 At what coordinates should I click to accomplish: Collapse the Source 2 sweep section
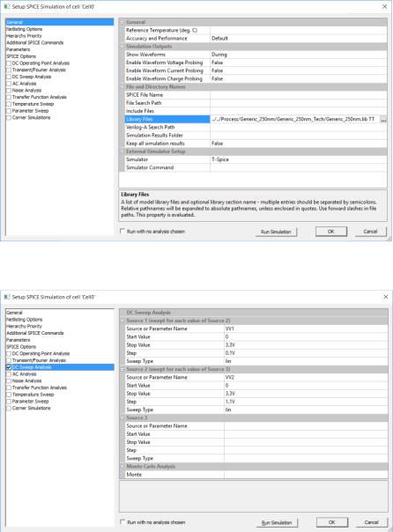122,369
